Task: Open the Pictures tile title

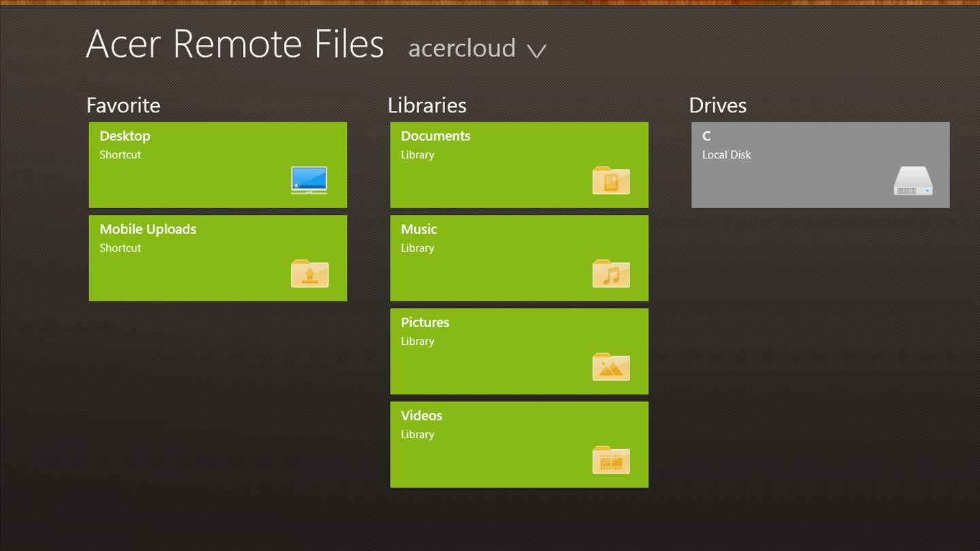Action: tap(425, 322)
